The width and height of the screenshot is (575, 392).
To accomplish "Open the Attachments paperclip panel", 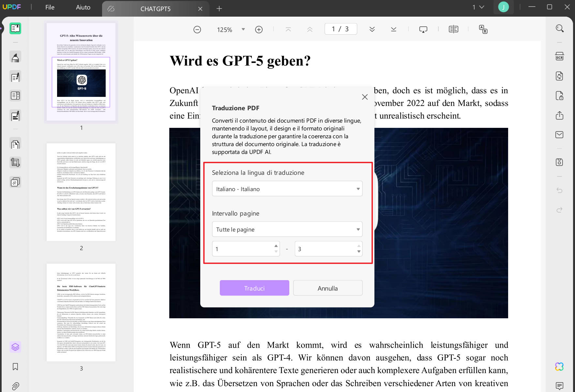I will [x=15, y=386].
